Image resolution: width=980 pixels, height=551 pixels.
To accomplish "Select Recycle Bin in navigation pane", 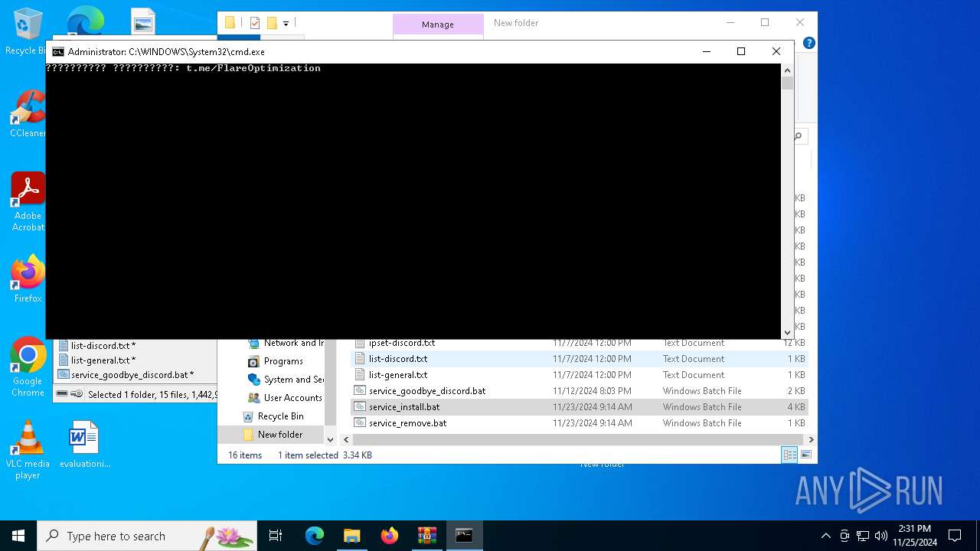I will click(273, 416).
